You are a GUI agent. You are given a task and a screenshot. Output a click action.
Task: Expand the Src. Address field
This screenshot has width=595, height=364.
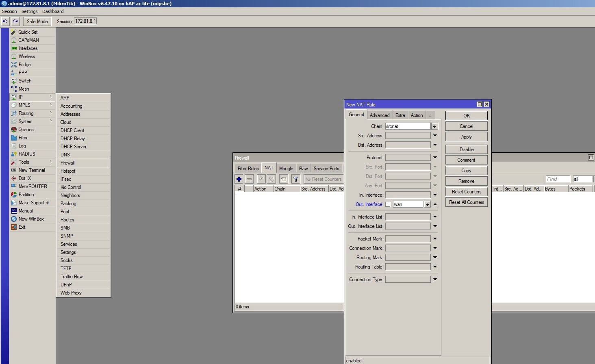[x=435, y=136]
